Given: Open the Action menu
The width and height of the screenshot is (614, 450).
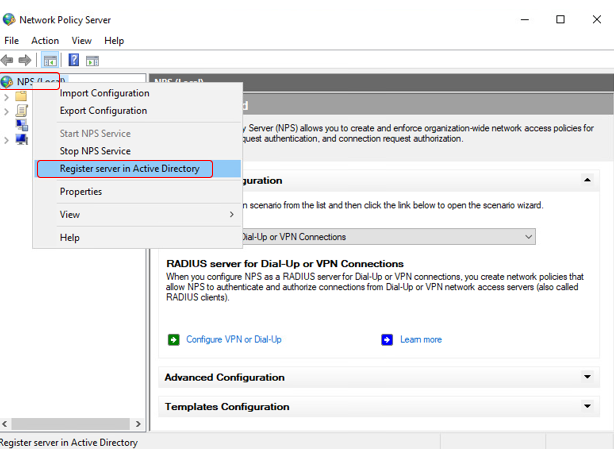Looking at the screenshot, I should pos(45,41).
